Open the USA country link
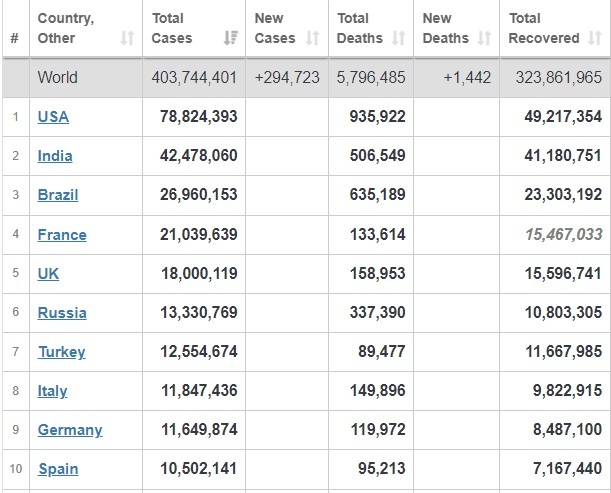Viewport: 611px width, 493px height. click(x=53, y=117)
